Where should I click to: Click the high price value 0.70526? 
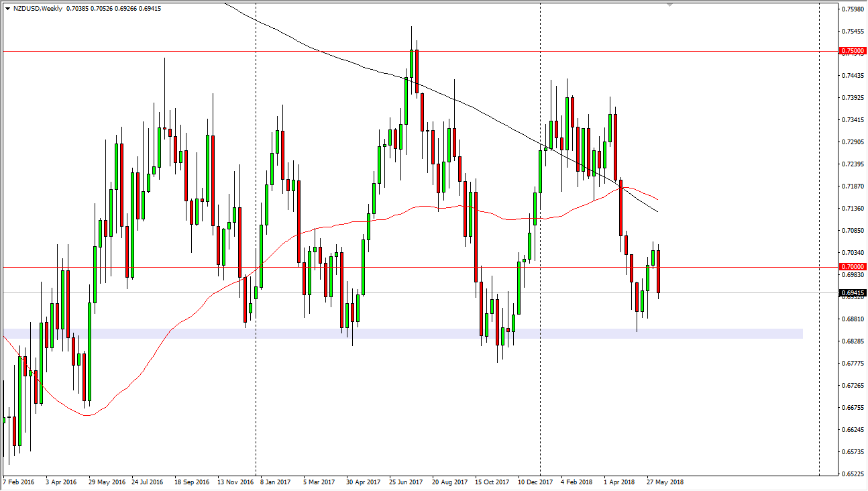101,8
